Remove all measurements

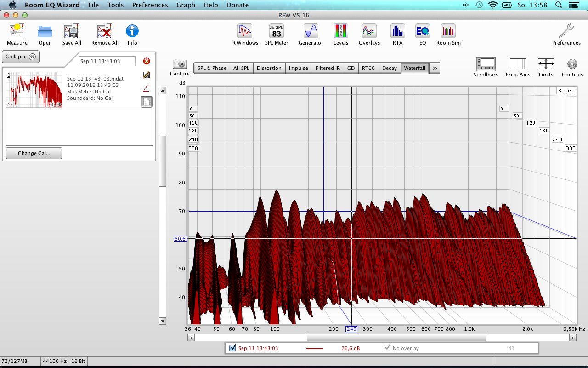(x=105, y=34)
